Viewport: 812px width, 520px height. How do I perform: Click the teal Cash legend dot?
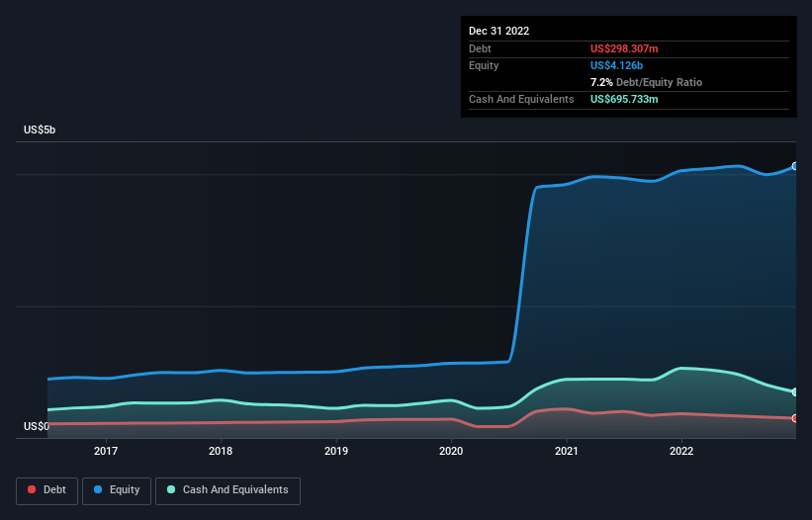pos(171,489)
